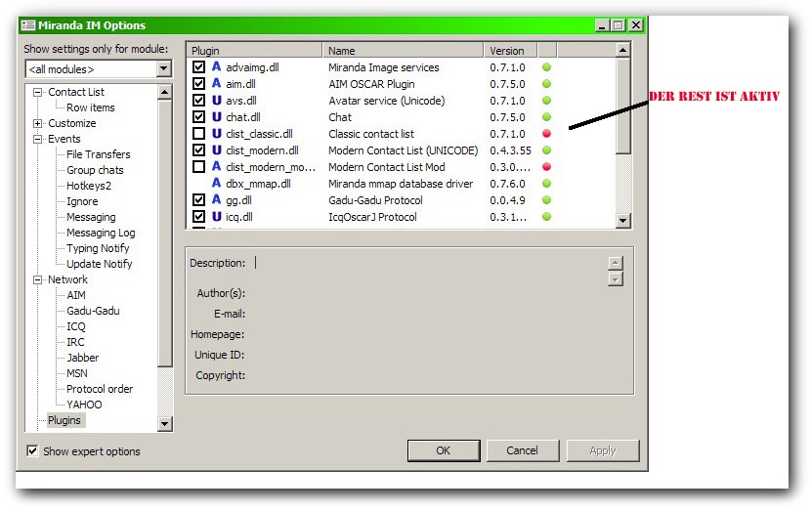Click the 'U' icon beside icq.dll
This screenshot has width=812, height=512.
[x=217, y=216]
